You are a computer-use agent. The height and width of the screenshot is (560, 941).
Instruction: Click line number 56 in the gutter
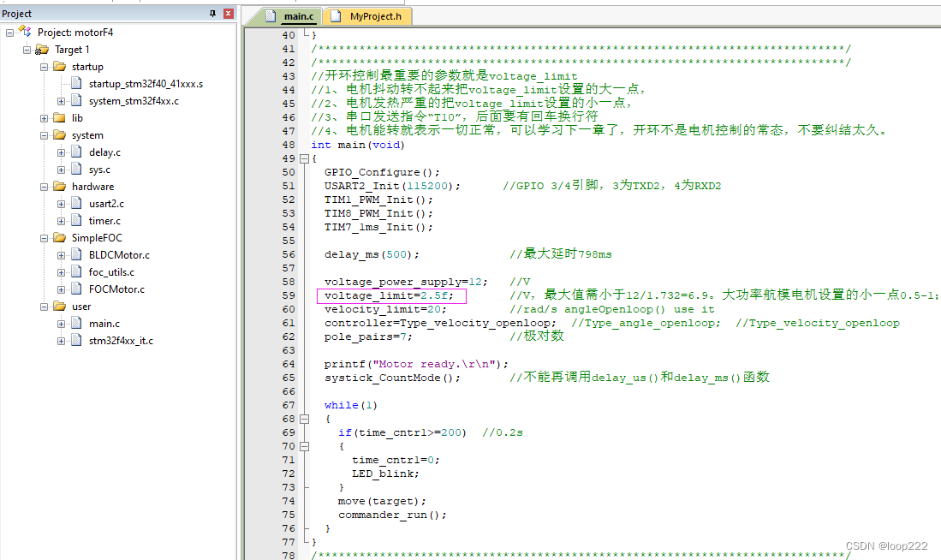(x=289, y=254)
